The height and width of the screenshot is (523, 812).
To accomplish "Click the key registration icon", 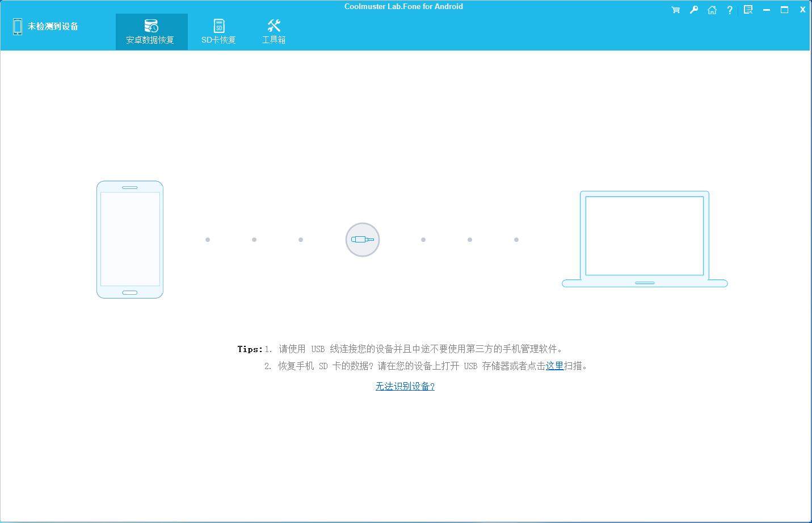I will coord(693,10).
